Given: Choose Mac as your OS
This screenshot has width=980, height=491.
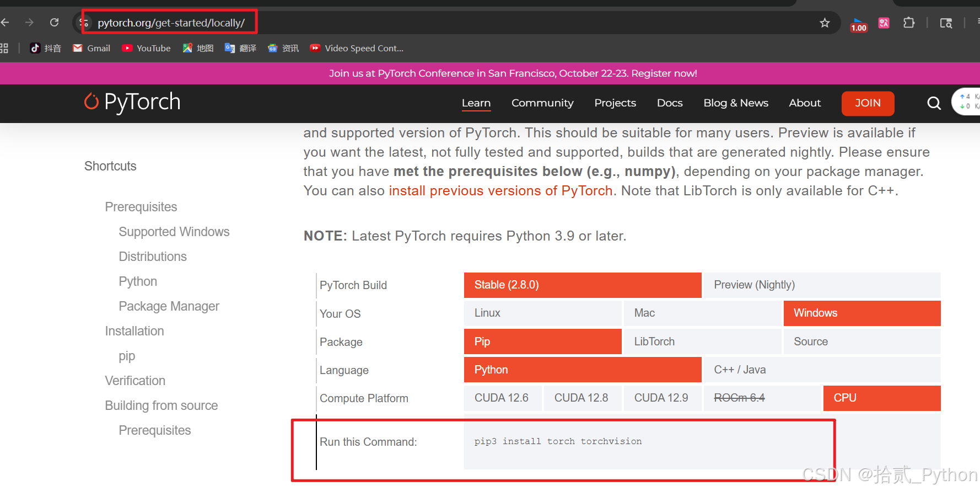Looking at the screenshot, I should pyautogui.click(x=703, y=313).
